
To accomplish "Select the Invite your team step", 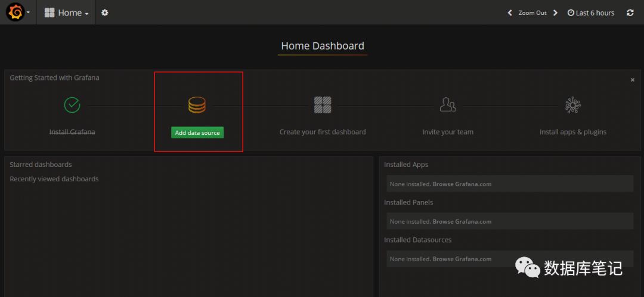I will pyautogui.click(x=448, y=132).
